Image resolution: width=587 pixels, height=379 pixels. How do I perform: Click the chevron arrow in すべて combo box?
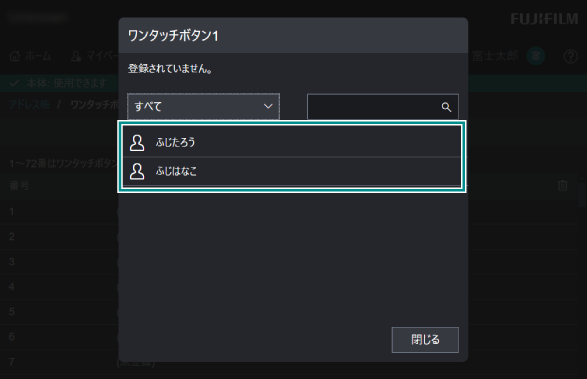click(268, 106)
